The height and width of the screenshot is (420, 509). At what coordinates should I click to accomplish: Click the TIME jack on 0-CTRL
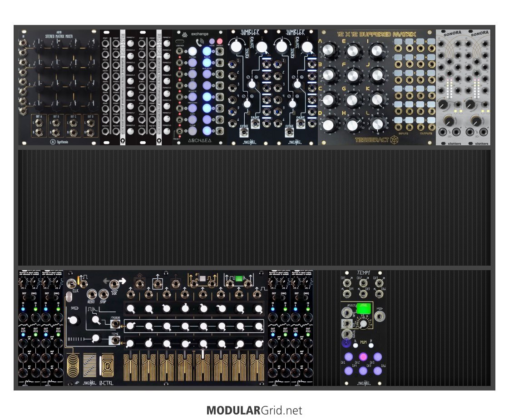(x=115, y=340)
